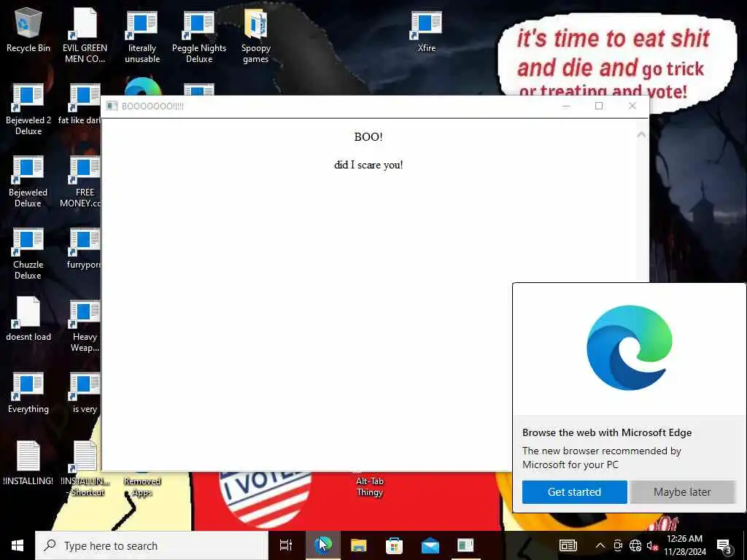Open the Bejeweled 2 Deluxe shortcut
The height and width of the screenshot is (560, 747).
pyautogui.click(x=28, y=109)
